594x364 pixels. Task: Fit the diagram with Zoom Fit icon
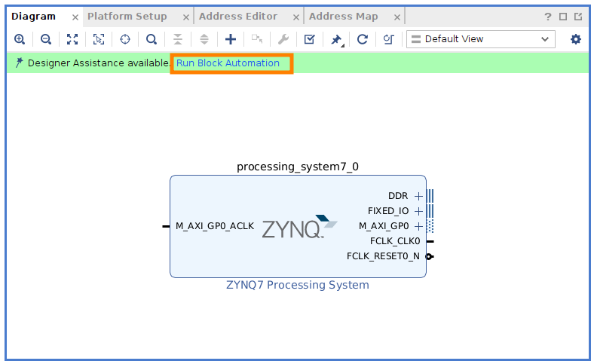[x=72, y=39]
